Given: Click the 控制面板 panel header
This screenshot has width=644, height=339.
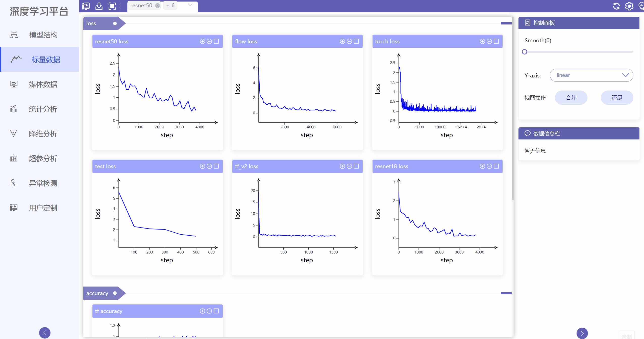Looking at the screenshot, I should click(579, 23).
